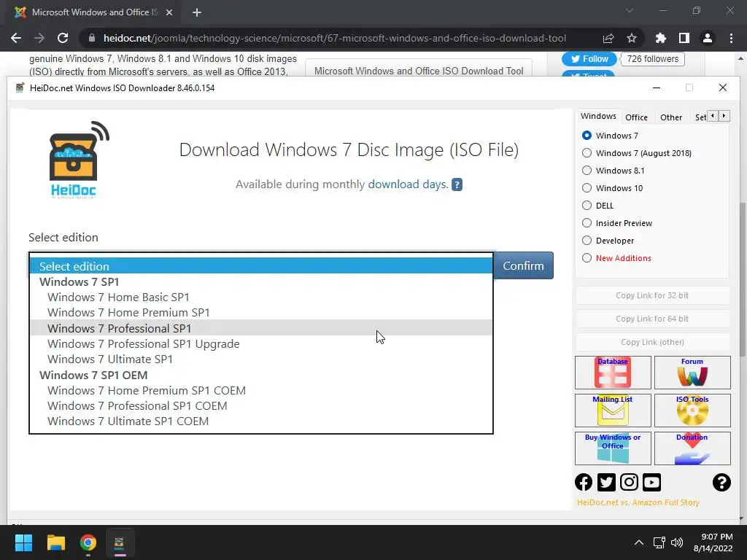Go back in Chrome

pos(16,38)
